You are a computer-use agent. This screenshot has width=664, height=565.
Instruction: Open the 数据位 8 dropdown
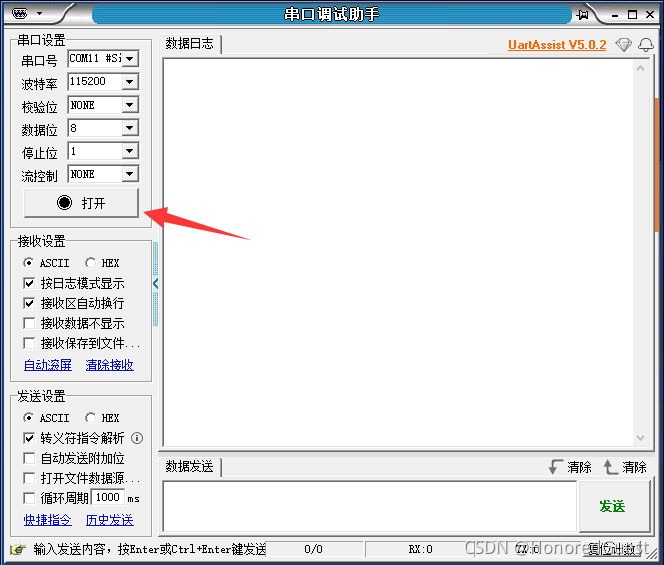click(x=130, y=127)
